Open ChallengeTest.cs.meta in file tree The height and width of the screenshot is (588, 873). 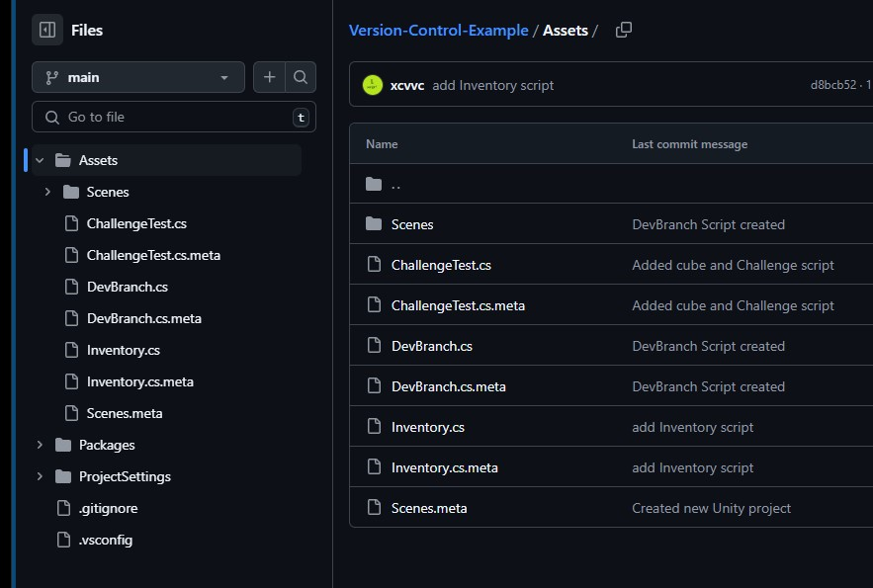click(x=153, y=255)
